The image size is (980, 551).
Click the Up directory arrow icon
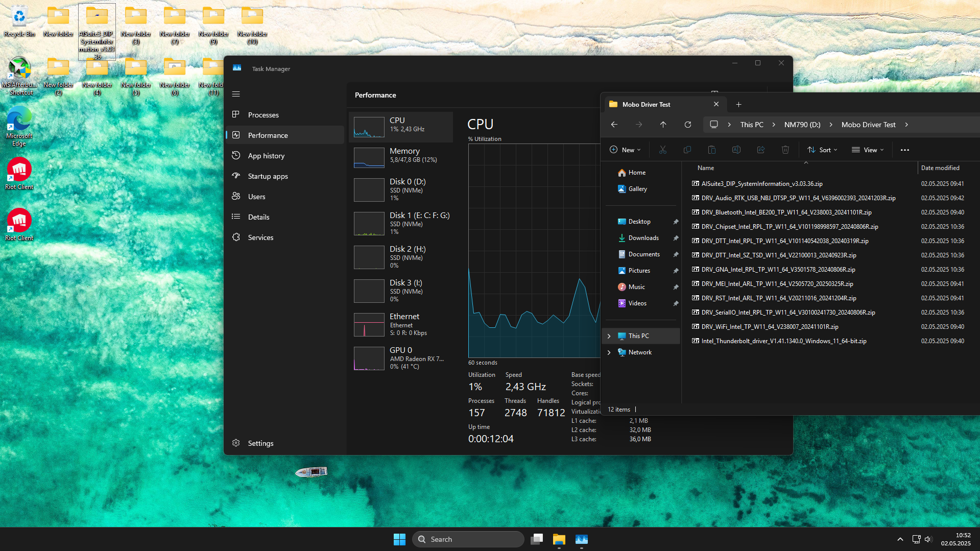click(663, 125)
